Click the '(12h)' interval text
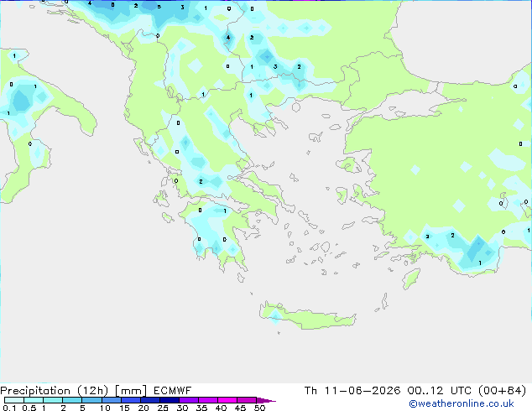The width and height of the screenshot is (532, 411). pyautogui.click(x=93, y=391)
